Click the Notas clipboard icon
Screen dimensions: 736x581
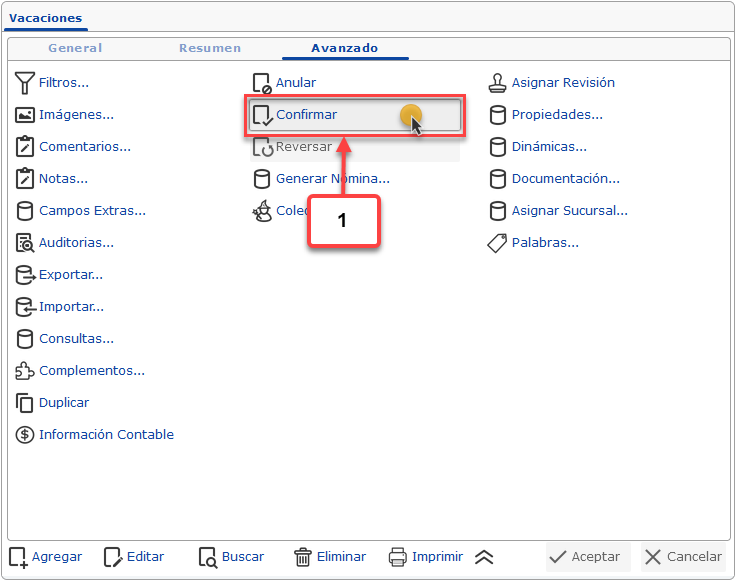(x=24, y=179)
